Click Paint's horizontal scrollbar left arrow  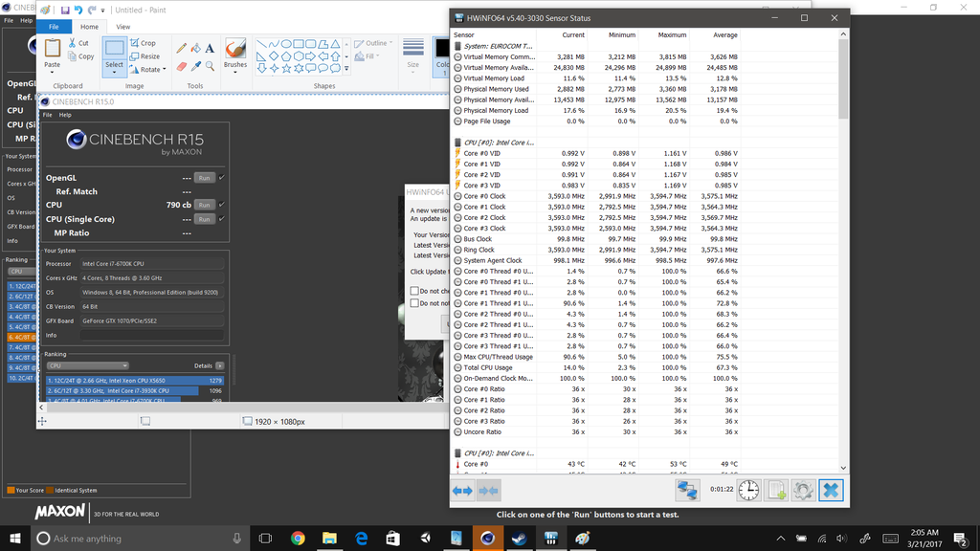coord(42,408)
